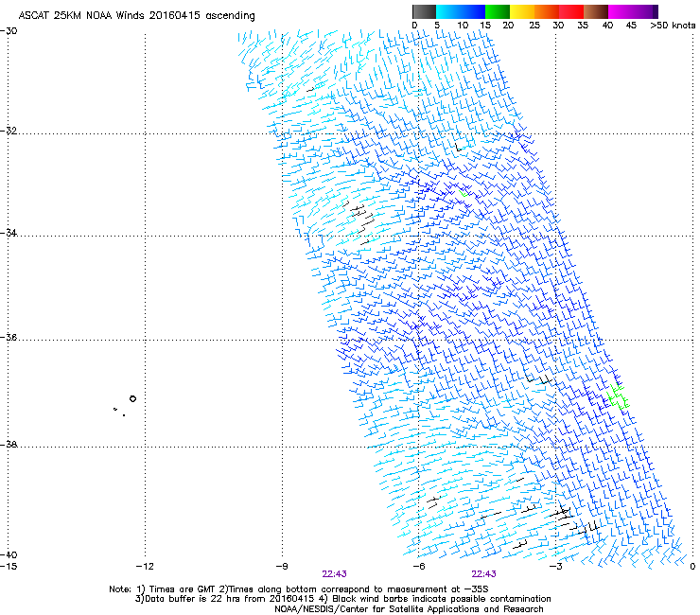Click the '>50 knots' legend label
This screenshot has height=615, width=700.
[x=673, y=26]
